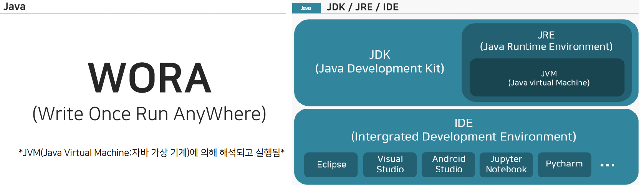This screenshot has height=191, width=644.
Task: Select the JRE (Java Runtime Environment) heading
Action: (x=546, y=41)
